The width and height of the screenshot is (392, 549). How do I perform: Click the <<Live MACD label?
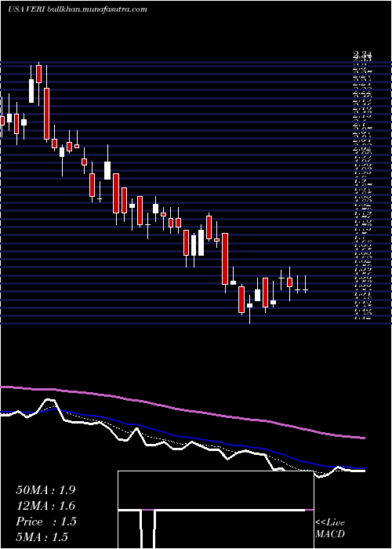[330, 528]
